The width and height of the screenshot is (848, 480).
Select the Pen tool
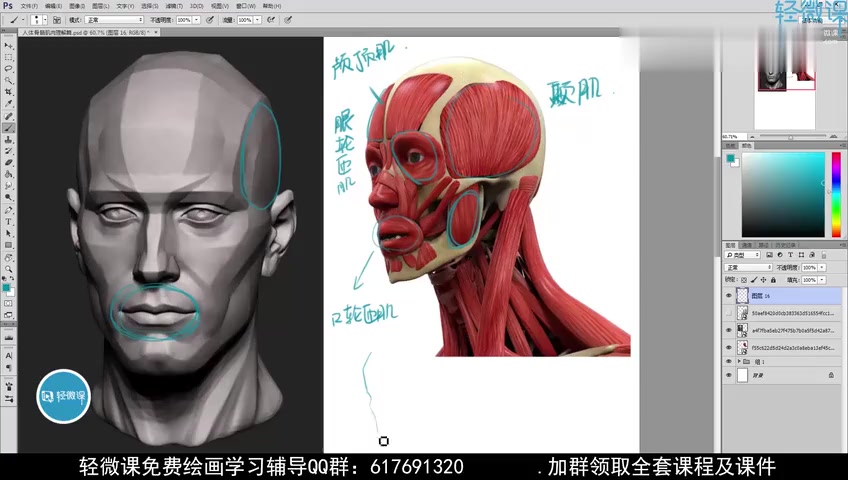pos(8,210)
